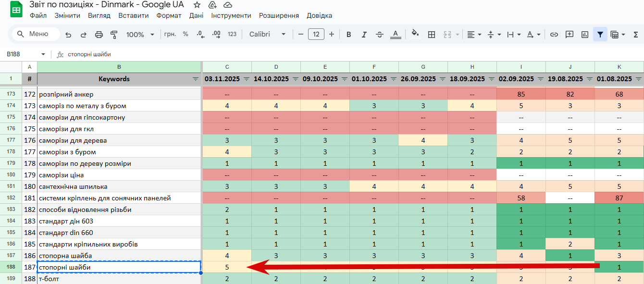Image resolution: width=644 pixels, height=284 pixels.
Task: Toggle italic formatting
Action: coord(364,35)
